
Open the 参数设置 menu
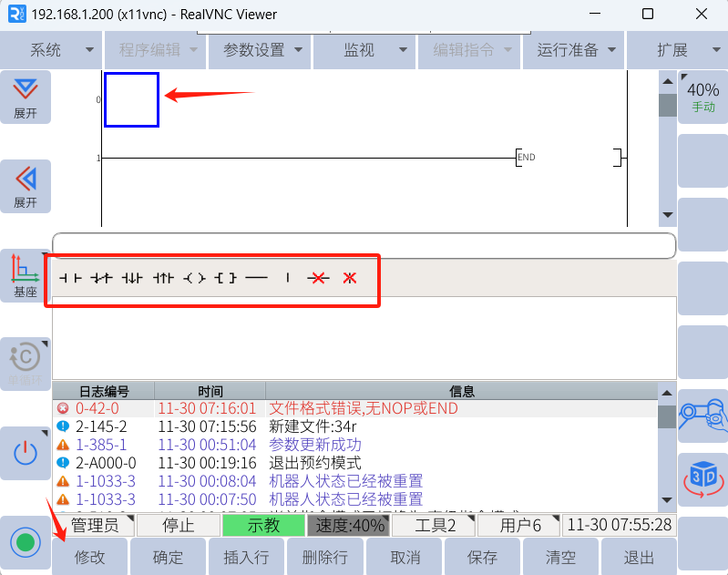[261, 50]
